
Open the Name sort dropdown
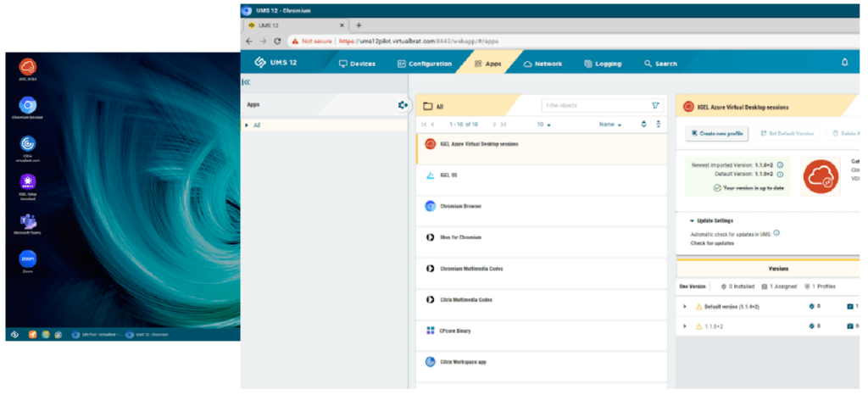tap(610, 125)
